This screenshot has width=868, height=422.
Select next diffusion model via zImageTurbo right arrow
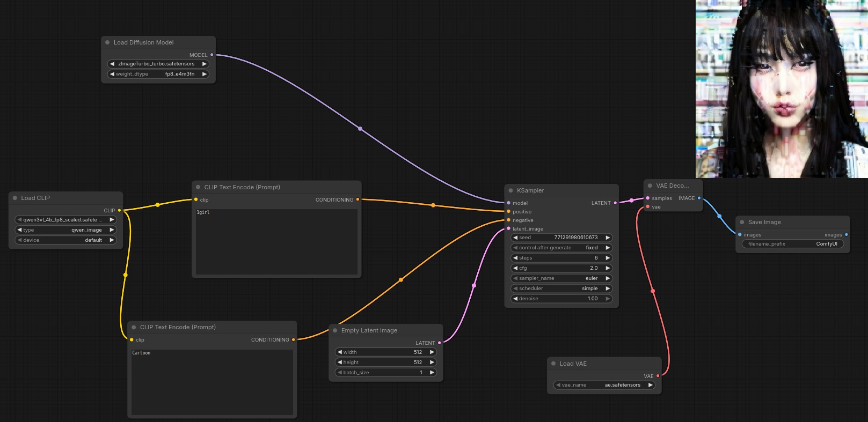[205, 64]
